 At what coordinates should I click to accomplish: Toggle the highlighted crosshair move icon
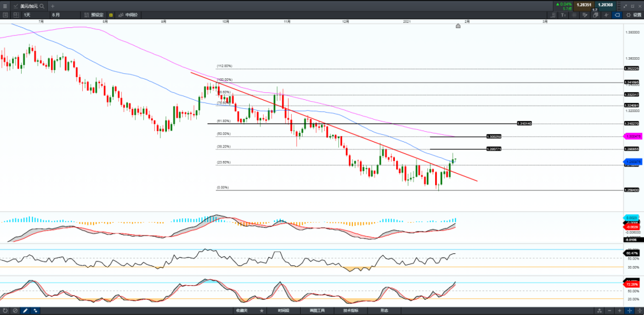point(629,311)
